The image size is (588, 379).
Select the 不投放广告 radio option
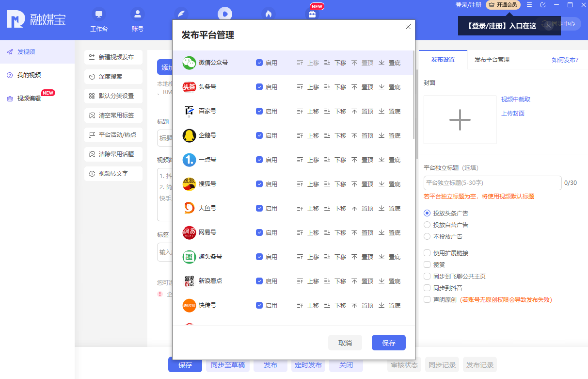[x=427, y=236]
